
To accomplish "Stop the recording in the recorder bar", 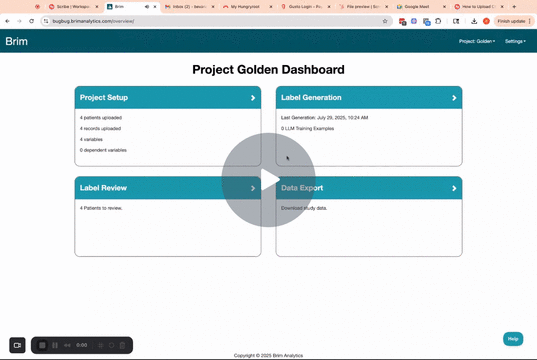I will click(x=42, y=345).
